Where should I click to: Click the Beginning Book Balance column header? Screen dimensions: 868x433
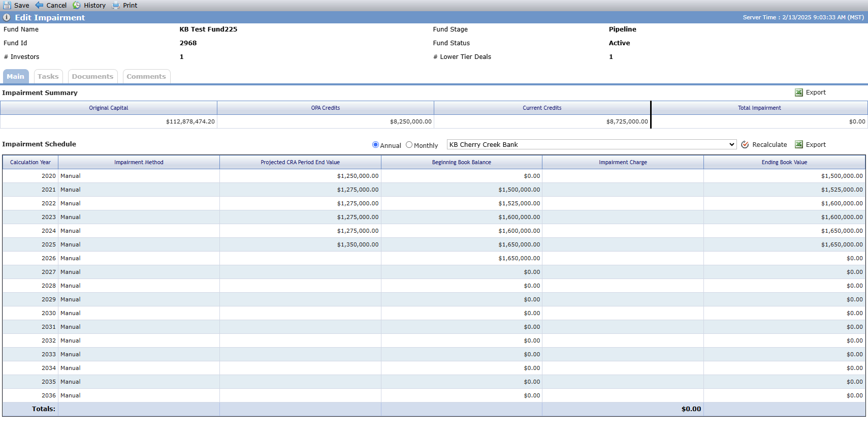pos(462,163)
